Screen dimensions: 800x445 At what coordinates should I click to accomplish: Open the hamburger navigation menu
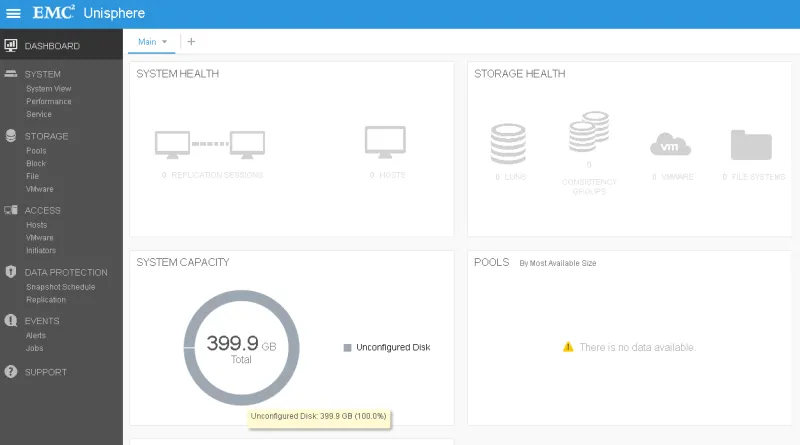(x=13, y=13)
